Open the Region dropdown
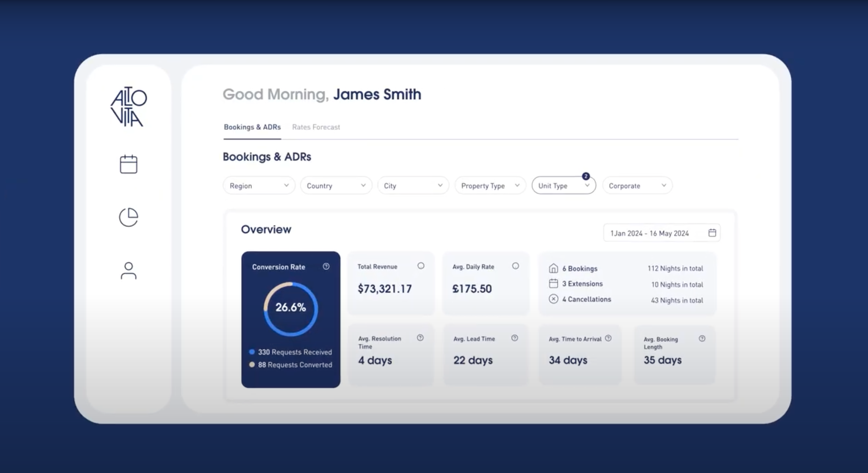The width and height of the screenshot is (868, 473). (x=259, y=185)
